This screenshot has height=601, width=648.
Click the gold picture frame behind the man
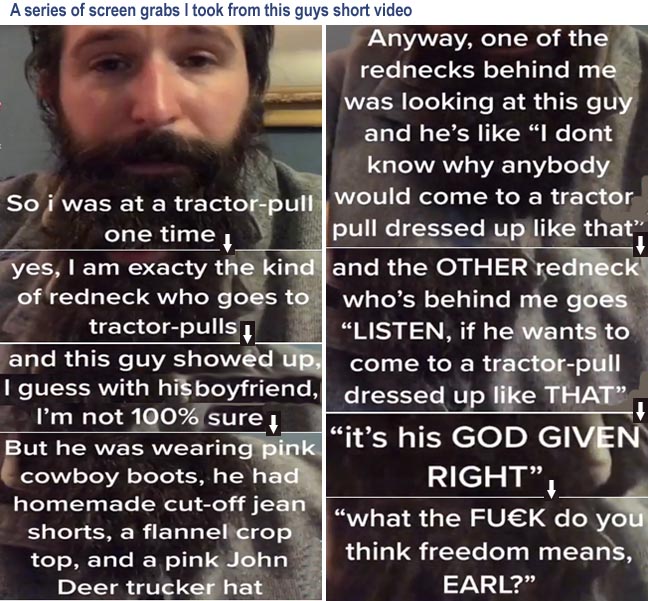click(293, 109)
